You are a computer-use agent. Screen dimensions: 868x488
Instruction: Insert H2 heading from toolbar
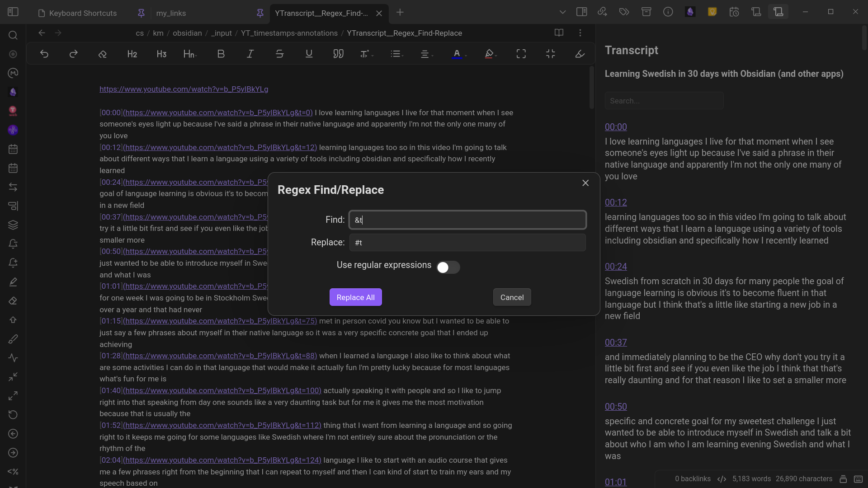132,54
